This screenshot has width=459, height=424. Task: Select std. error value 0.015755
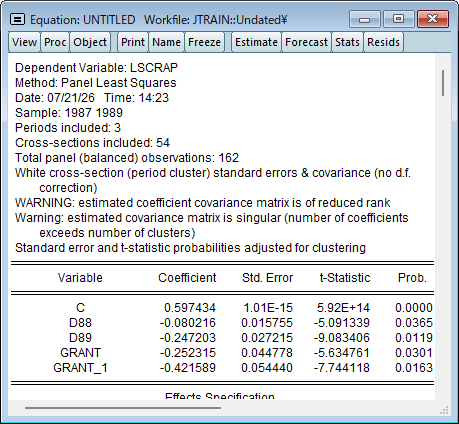click(x=267, y=323)
